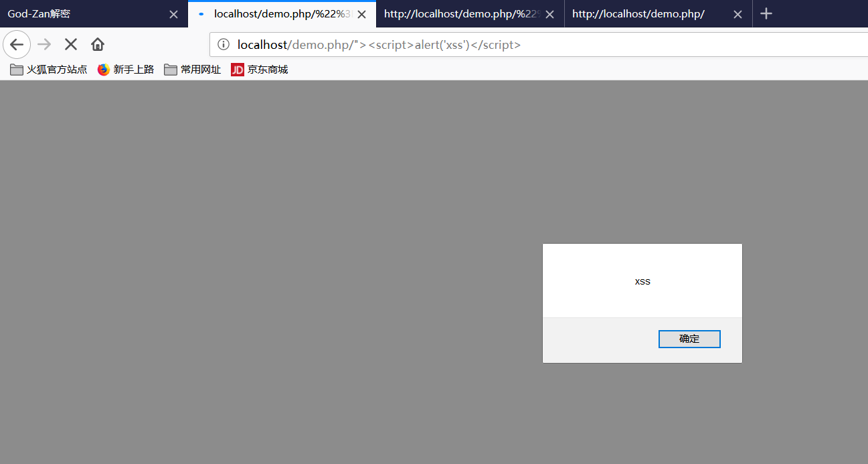Open the Home page icon

[x=98, y=45]
